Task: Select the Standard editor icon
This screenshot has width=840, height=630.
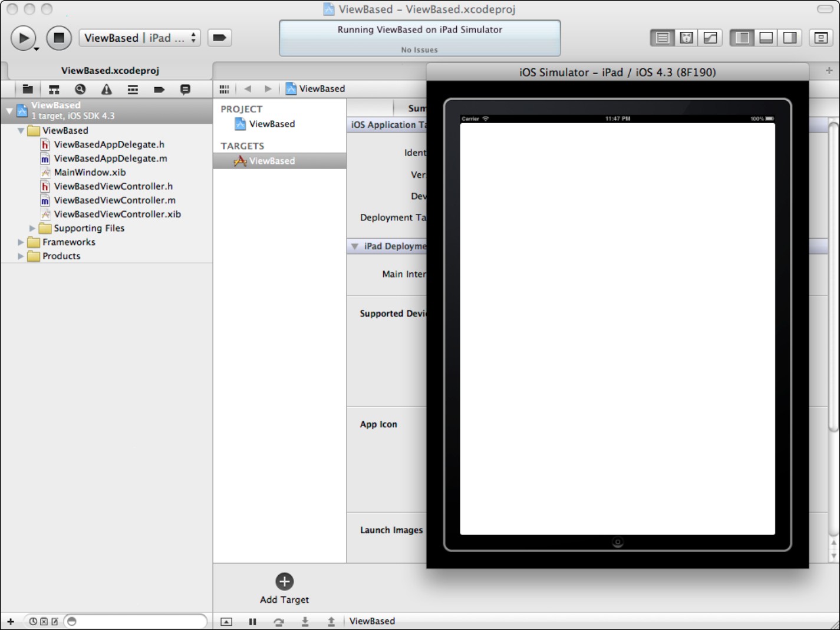Action: (x=663, y=38)
